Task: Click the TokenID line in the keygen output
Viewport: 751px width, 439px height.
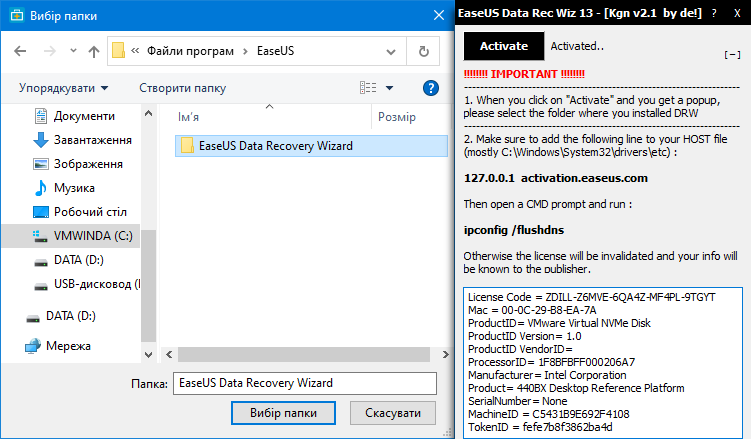Action: click(540, 427)
